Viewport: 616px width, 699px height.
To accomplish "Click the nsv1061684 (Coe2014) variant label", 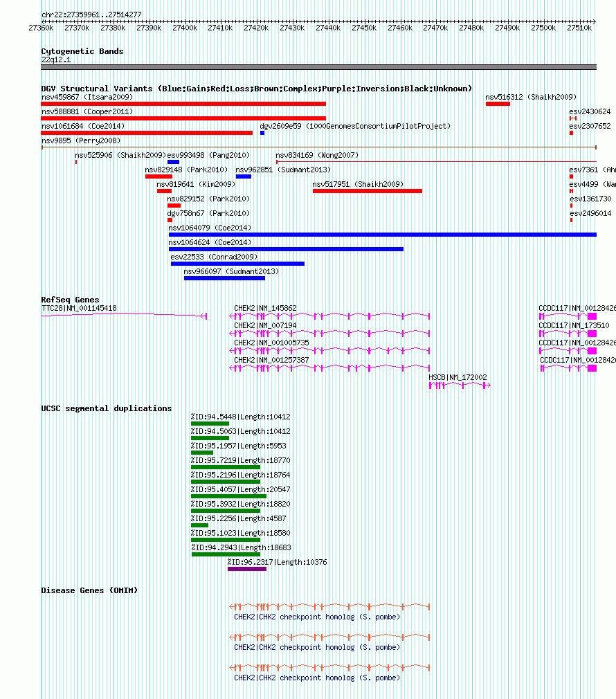I will [83, 126].
